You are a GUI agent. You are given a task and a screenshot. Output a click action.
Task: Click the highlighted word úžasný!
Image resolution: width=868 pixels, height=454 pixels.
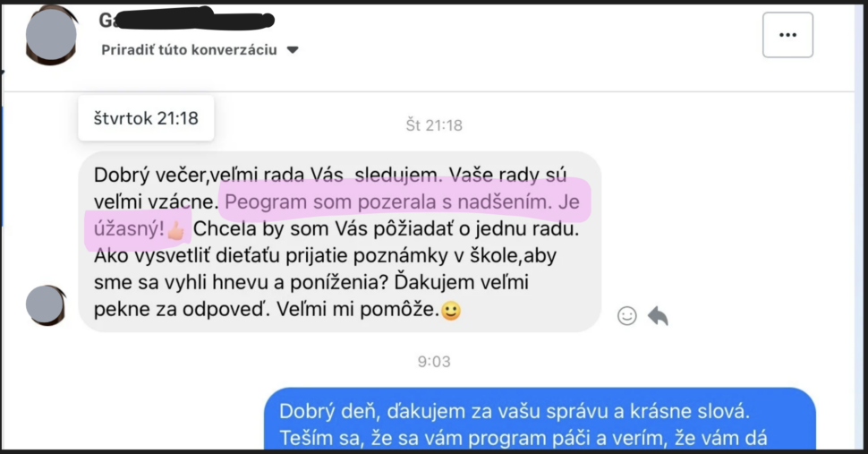coord(129,228)
